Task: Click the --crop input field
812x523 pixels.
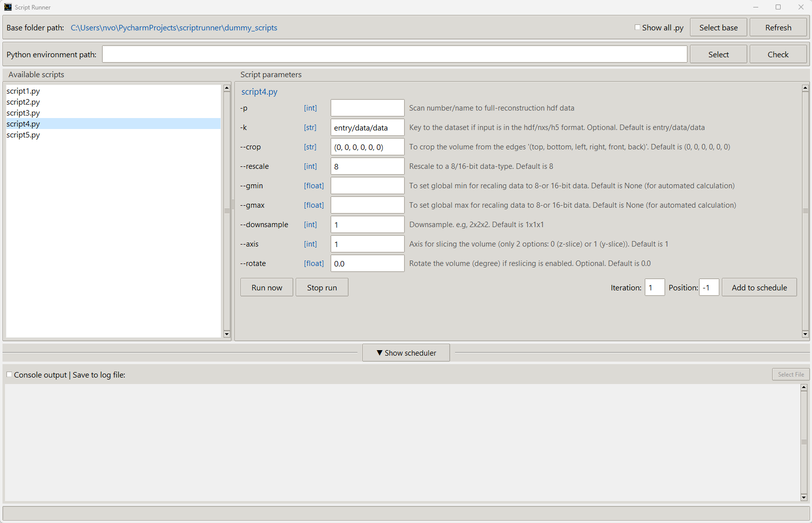Action: (367, 147)
